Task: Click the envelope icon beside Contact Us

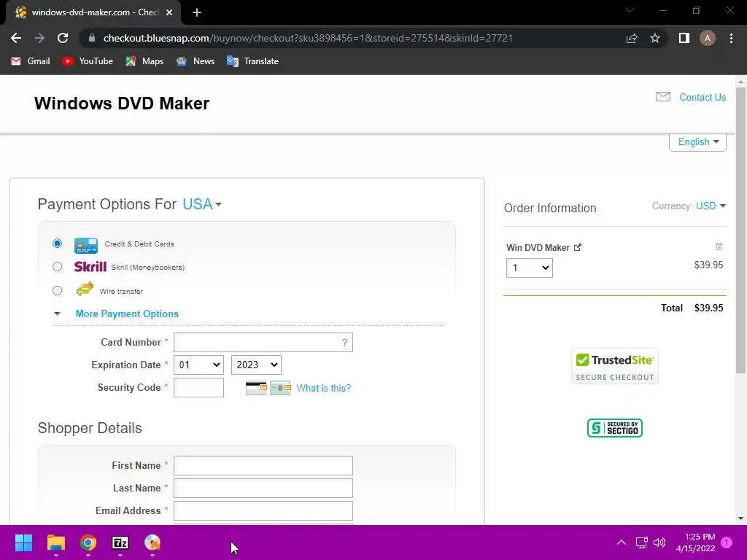Action: pos(662,97)
